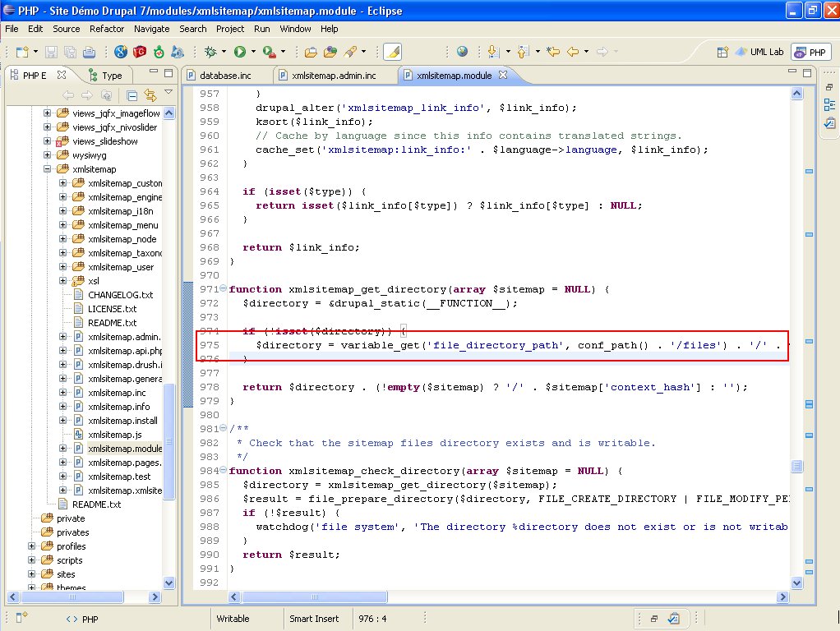Collapse function xmlsitemap_check_directory fold marker
The width and height of the screenshot is (840, 631).
pyautogui.click(x=224, y=470)
